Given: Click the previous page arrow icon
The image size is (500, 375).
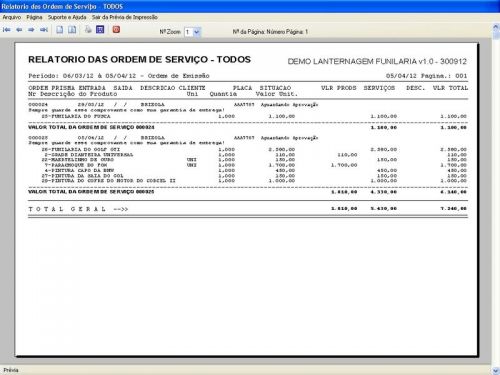Looking at the screenshot, I should (19, 30).
